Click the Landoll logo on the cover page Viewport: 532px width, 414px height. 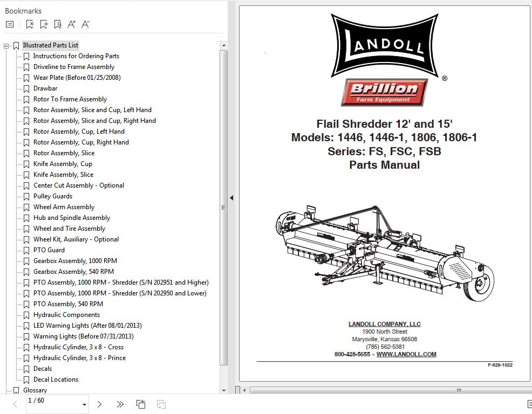pyautogui.click(x=385, y=46)
